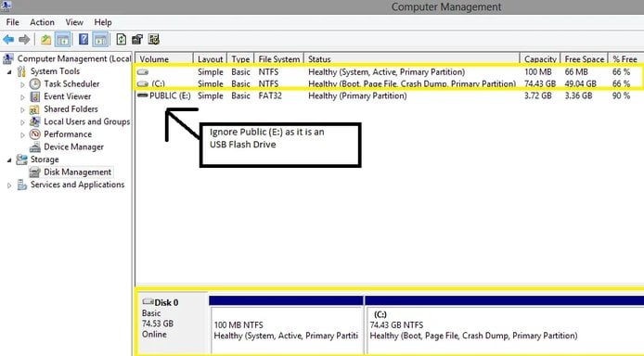Expand Local Users and Groups arrow
The image size is (644, 356).
(x=22, y=122)
